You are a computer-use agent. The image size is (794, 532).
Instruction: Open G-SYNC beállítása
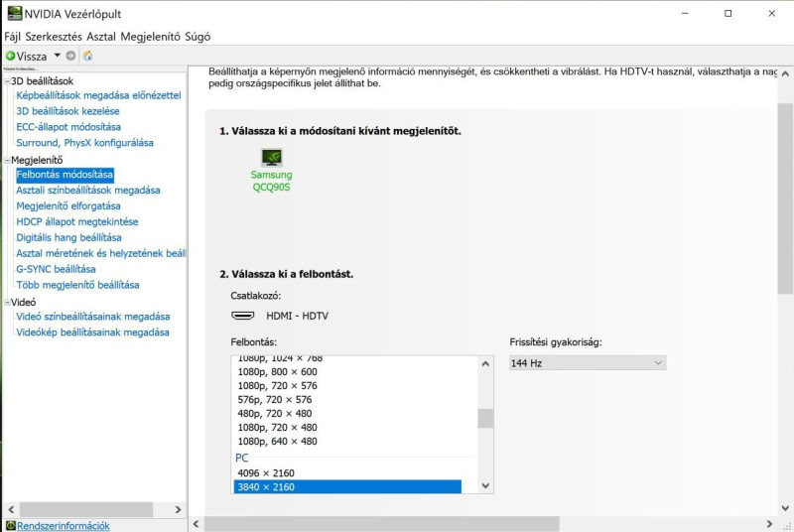point(56,269)
